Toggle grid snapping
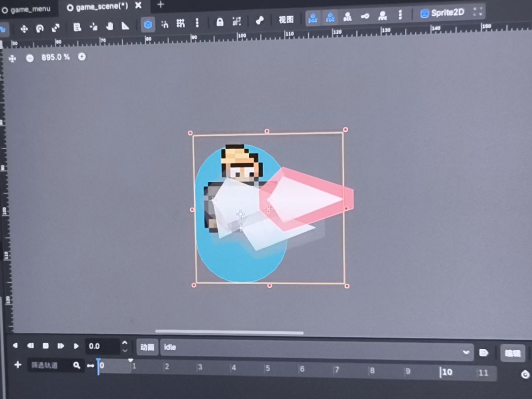This screenshot has height=399, width=532. pyautogui.click(x=180, y=24)
